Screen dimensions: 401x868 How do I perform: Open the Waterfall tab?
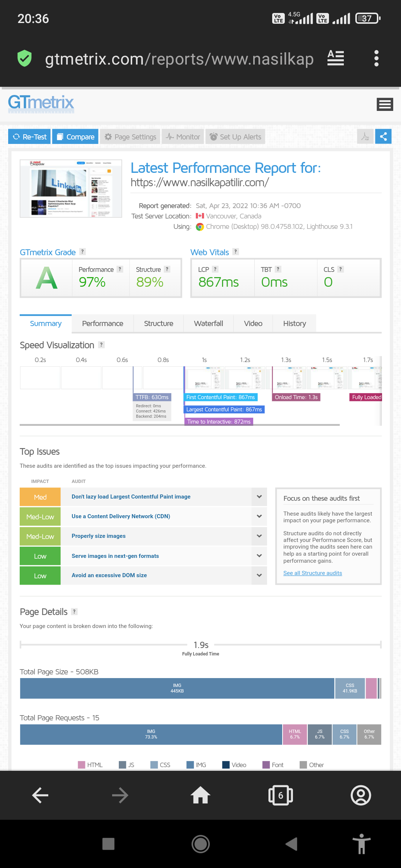pyautogui.click(x=208, y=323)
